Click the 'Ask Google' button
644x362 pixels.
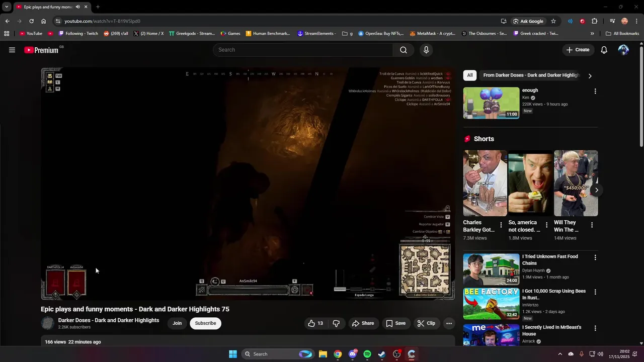click(x=528, y=21)
